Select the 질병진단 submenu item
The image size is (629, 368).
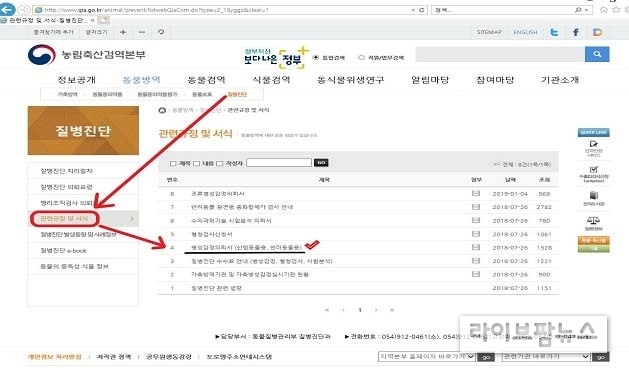coord(237,94)
